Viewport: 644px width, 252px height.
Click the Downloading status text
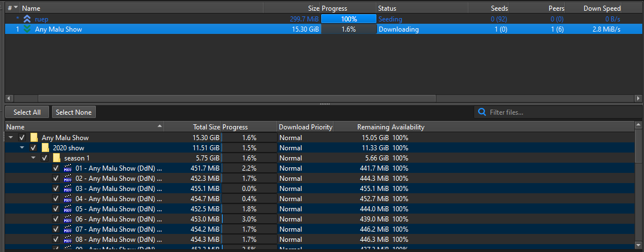pyautogui.click(x=399, y=29)
